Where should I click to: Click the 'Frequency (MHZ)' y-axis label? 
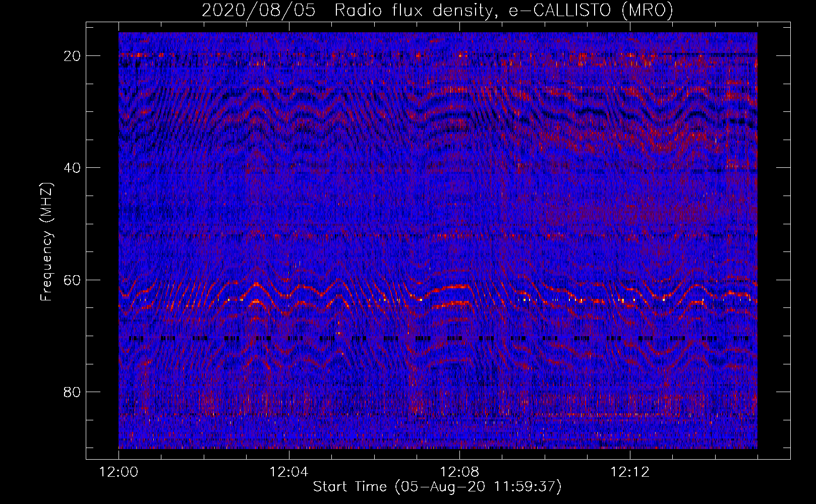point(46,241)
